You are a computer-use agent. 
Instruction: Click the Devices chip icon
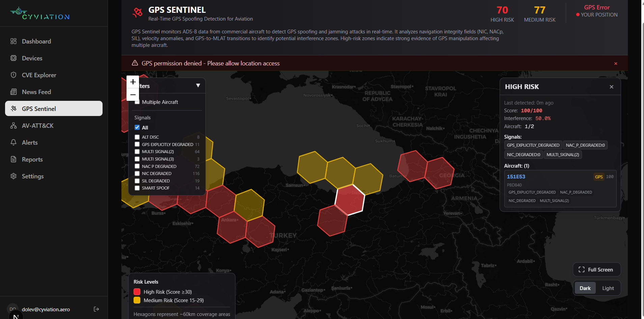click(13, 58)
